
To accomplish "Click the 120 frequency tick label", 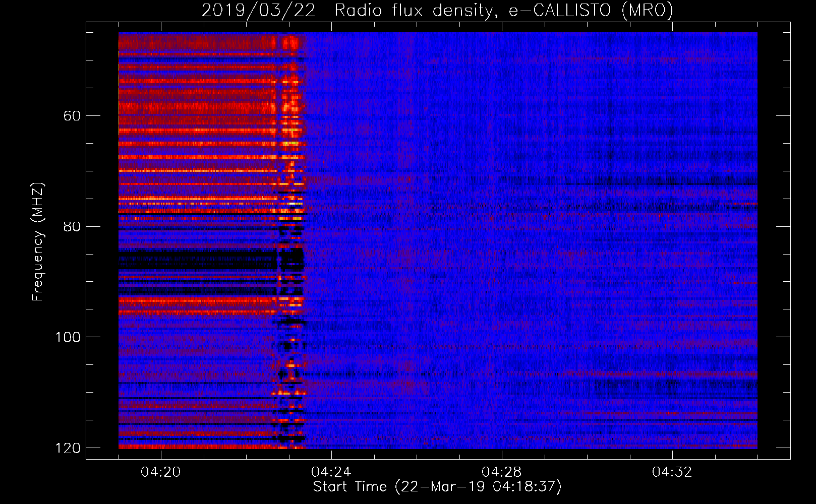I will [x=68, y=448].
